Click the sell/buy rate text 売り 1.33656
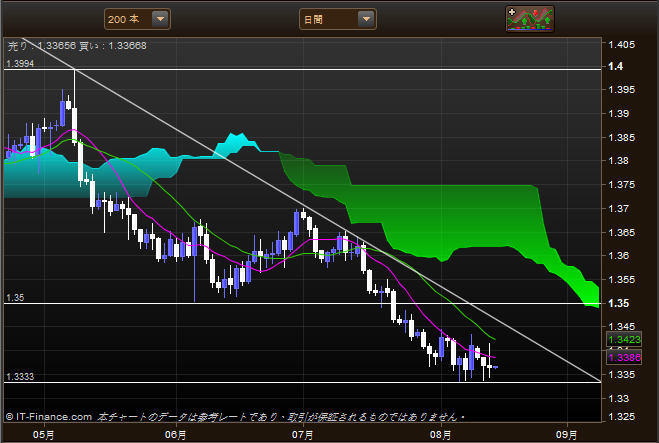The width and height of the screenshot is (659, 443). click(x=42, y=46)
